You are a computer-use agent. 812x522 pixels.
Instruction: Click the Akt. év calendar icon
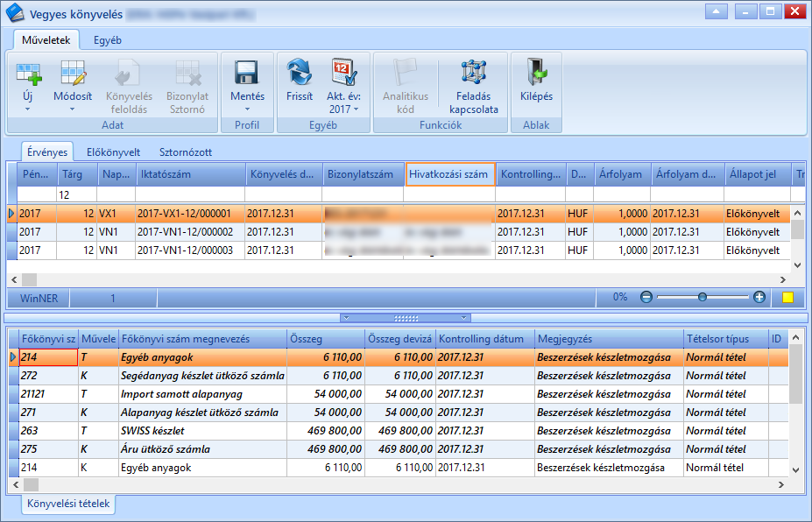[x=344, y=73]
